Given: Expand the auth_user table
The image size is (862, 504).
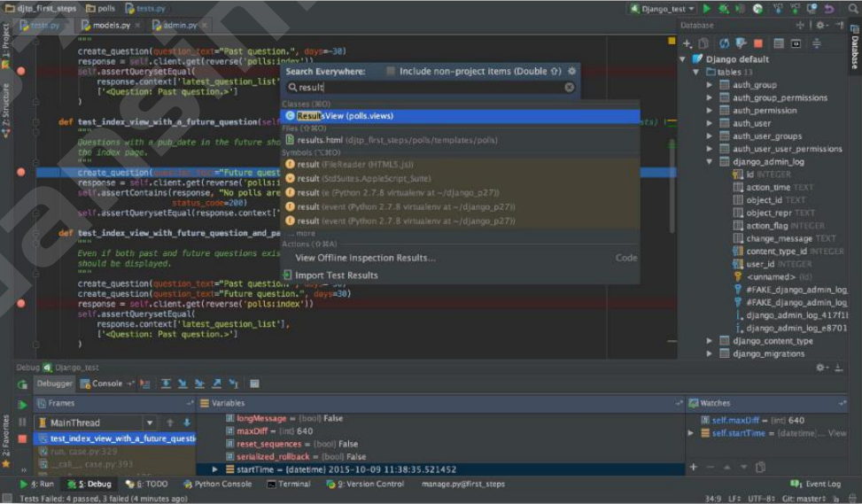Looking at the screenshot, I should [x=709, y=123].
